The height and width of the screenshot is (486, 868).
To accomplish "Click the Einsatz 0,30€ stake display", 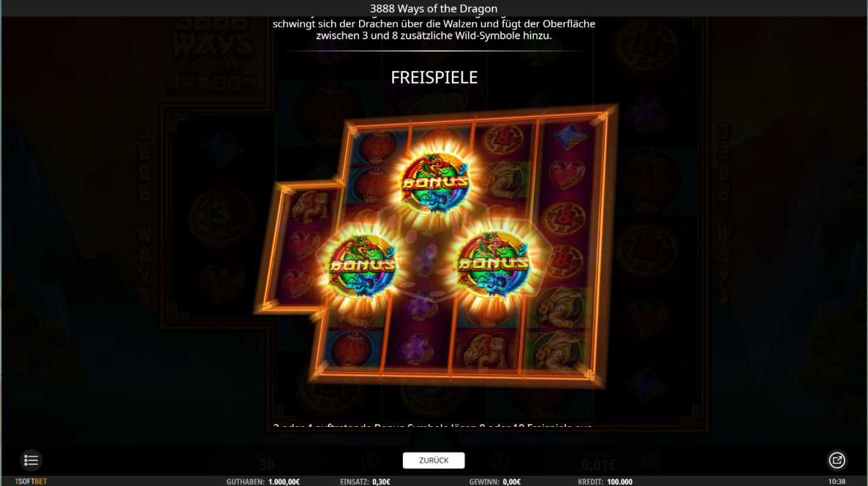I will (x=365, y=482).
